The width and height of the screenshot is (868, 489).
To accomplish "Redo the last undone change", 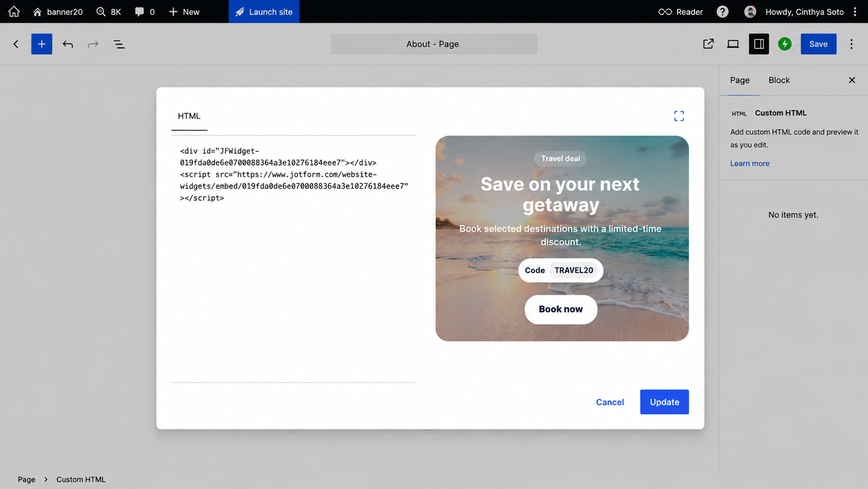I will pos(93,44).
